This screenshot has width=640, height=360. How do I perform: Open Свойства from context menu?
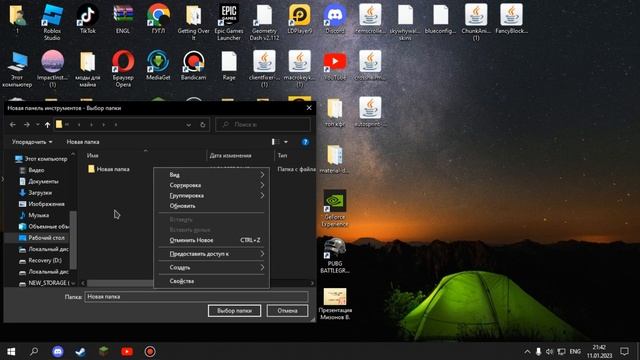(211, 281)
